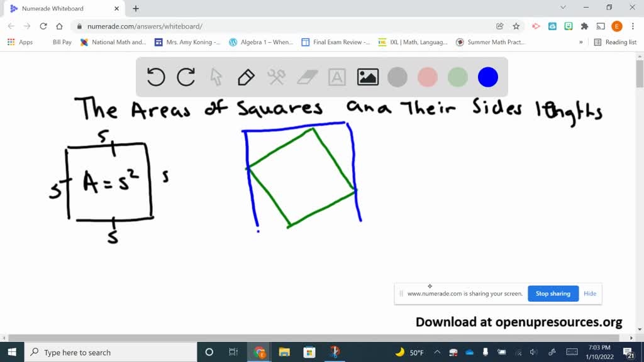The height and width of the screenshot is (362, 644).
Task: Toggle the bookmark star in the address bar
Action: [516, 27]
